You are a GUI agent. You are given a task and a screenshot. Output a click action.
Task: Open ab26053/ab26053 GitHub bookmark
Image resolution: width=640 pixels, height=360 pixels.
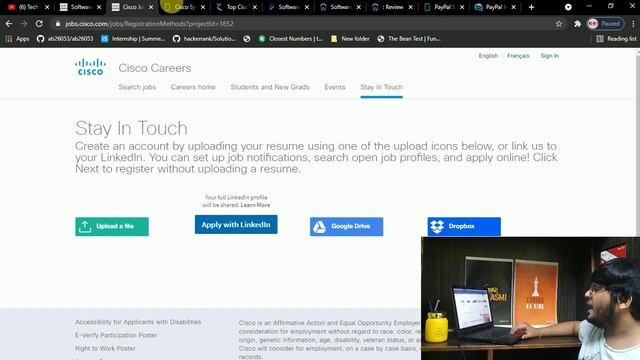click(65, 39)
